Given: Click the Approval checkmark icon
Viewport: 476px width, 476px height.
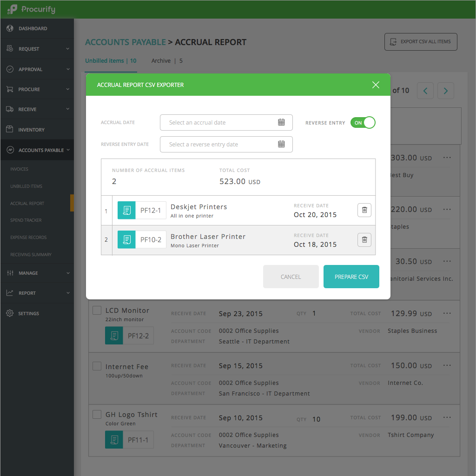Looking at the screenshot, I should tap(10, 69).
